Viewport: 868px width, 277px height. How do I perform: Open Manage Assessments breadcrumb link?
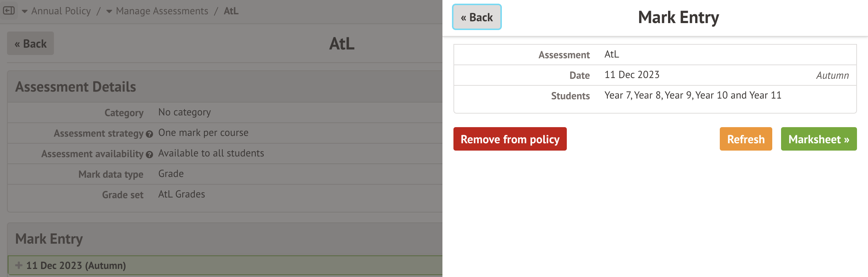point(162,11)
